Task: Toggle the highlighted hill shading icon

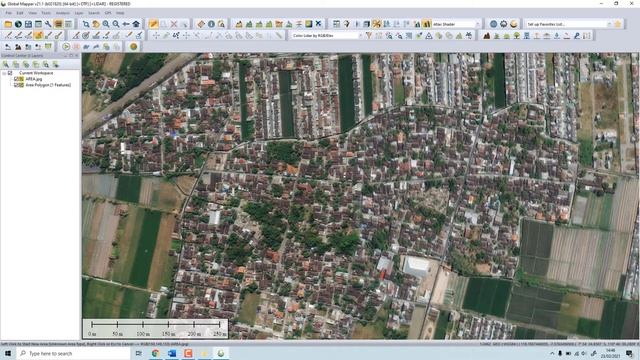Action: [x=427, y=24]
